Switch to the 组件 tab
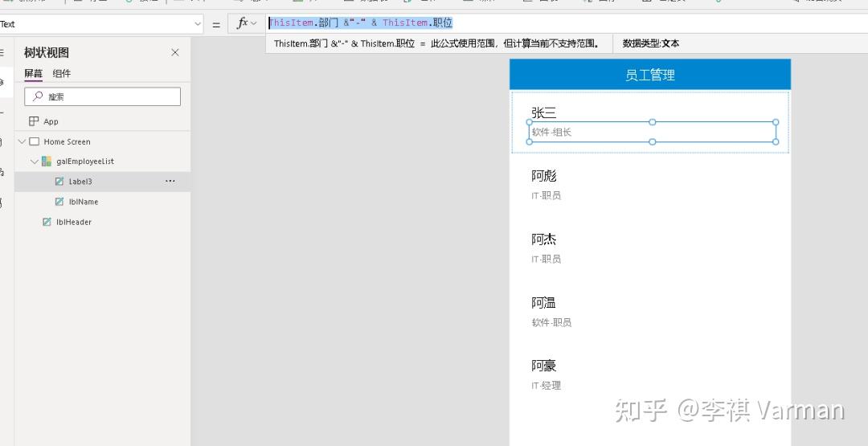 pos(61,74)
